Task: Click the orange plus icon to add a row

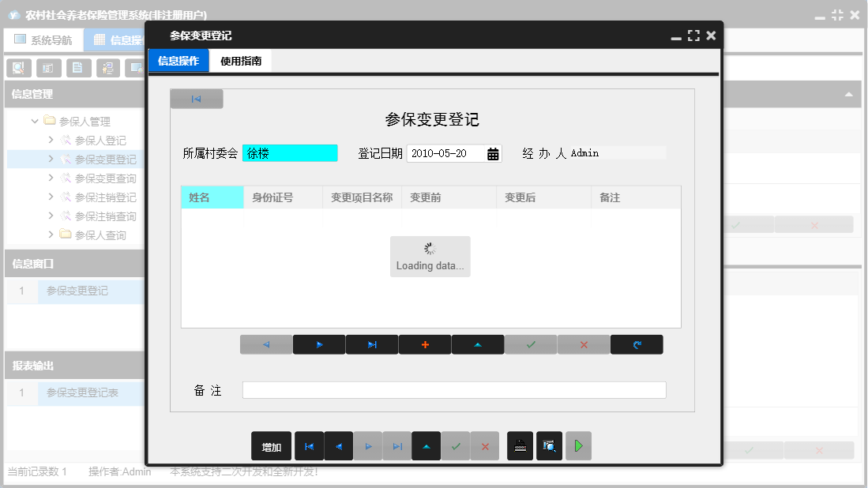Action: (x=425, y=344)
